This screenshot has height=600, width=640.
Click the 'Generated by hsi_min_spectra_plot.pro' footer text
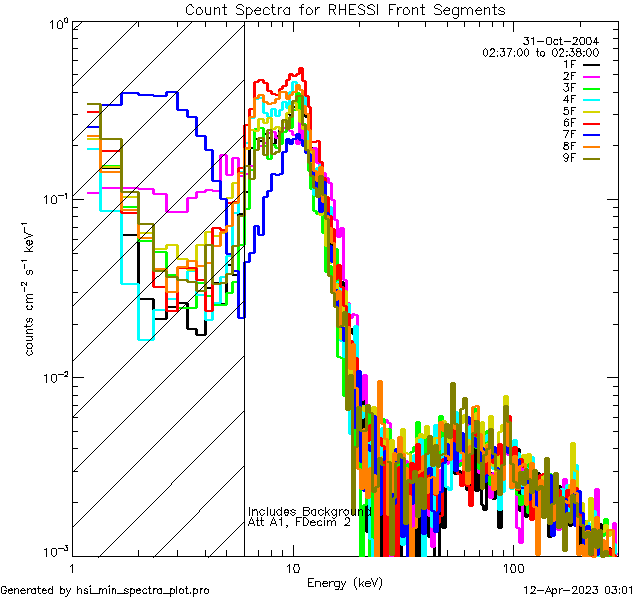click(x=105, y=590)
